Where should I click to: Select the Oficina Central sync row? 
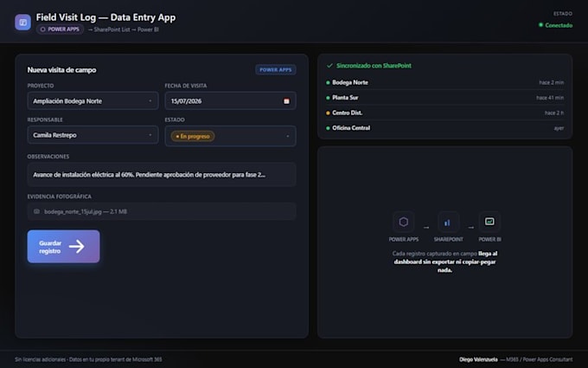coord(444,128)
